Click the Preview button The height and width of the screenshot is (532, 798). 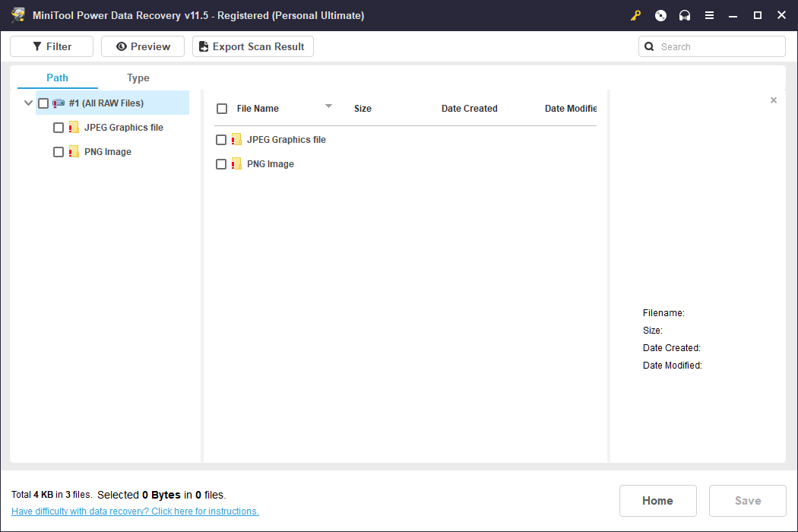tap(143, 46)
